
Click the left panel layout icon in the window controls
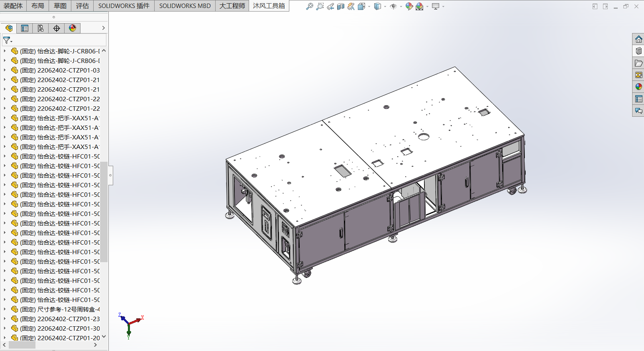tap(595, 6)
